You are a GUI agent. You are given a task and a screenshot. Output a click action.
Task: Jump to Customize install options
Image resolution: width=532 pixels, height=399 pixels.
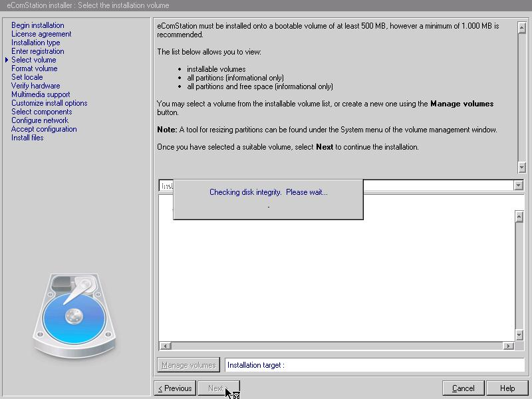click(x=49, y=103)
